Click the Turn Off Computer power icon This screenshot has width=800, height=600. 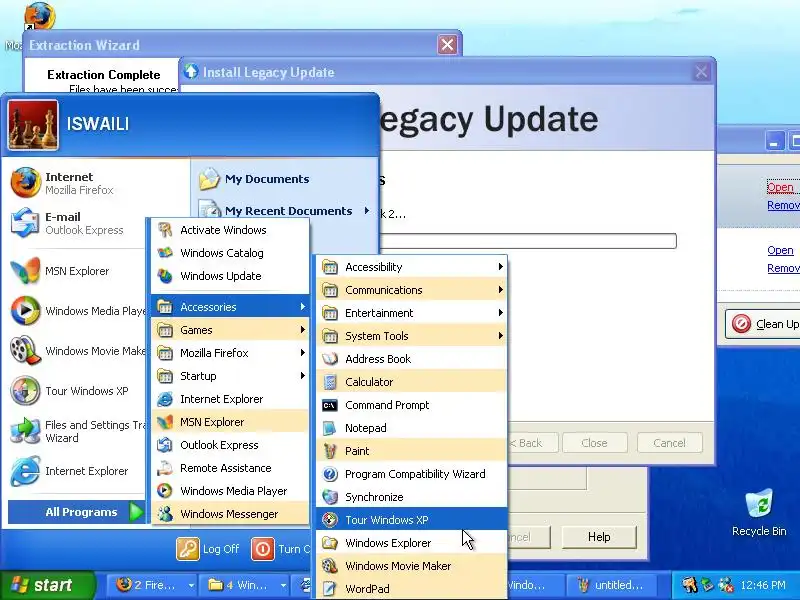tap(262, 549)
